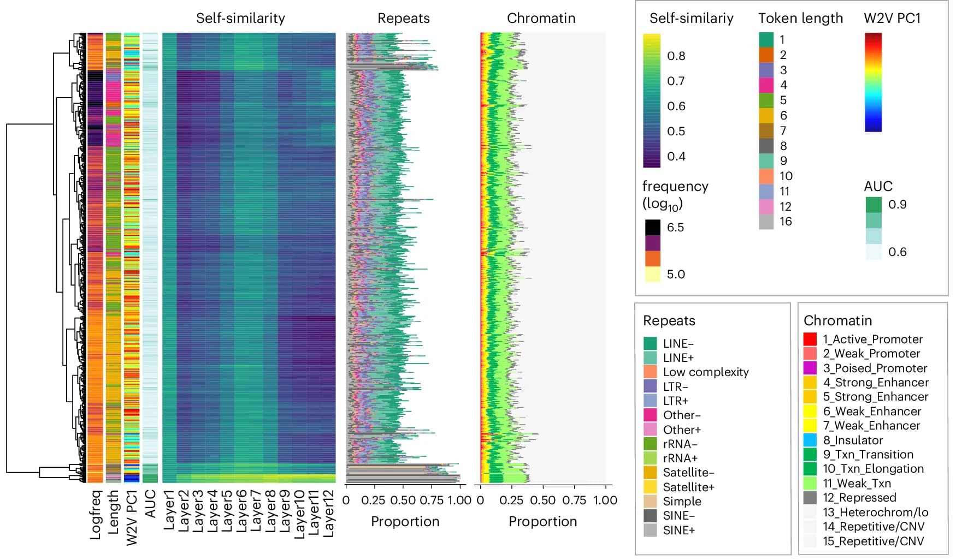Click the frequency 6.5 black swatch
Screen dimensions: 962x560
[653, 227]
